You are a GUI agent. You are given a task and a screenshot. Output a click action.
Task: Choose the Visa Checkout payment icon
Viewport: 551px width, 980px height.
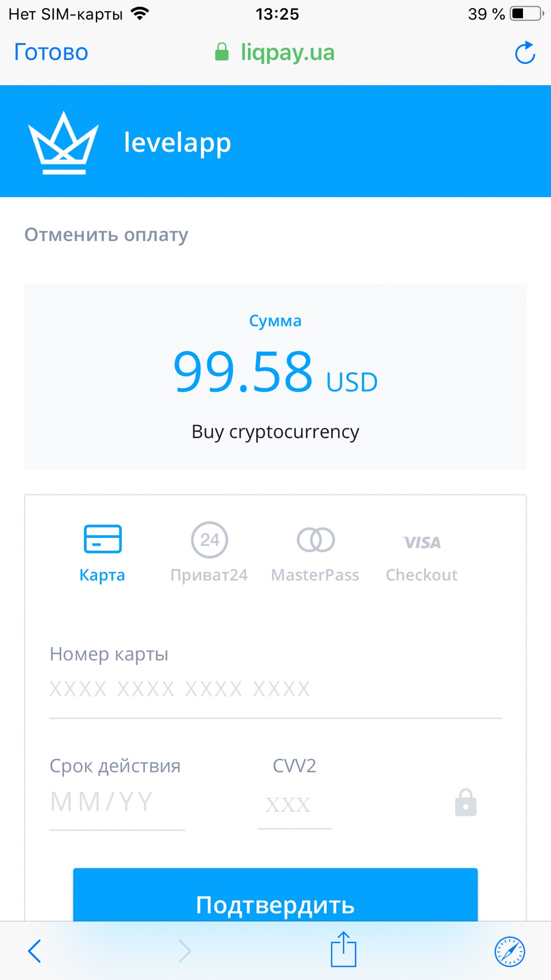422,543
